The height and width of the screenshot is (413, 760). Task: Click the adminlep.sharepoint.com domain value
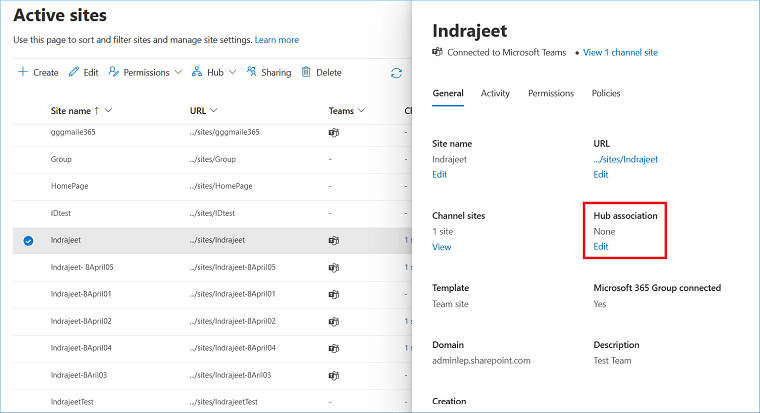pyautogui.click(x=481, y=361)
